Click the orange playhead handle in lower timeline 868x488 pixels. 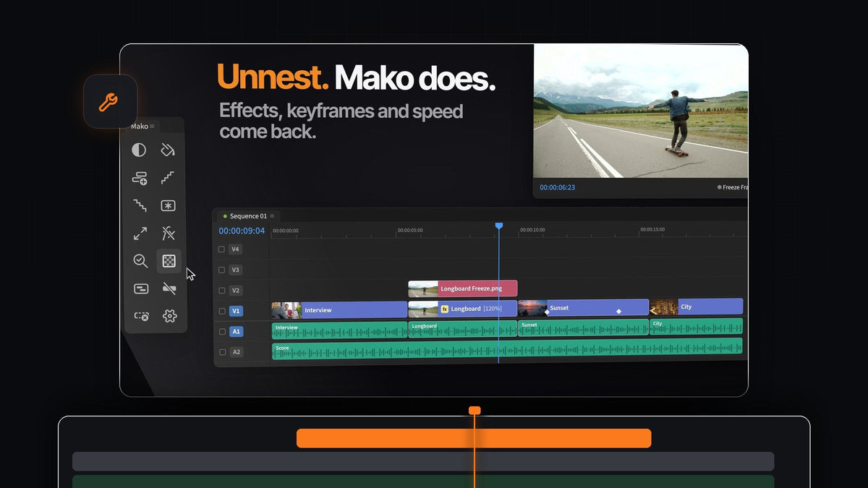(475, 411)
